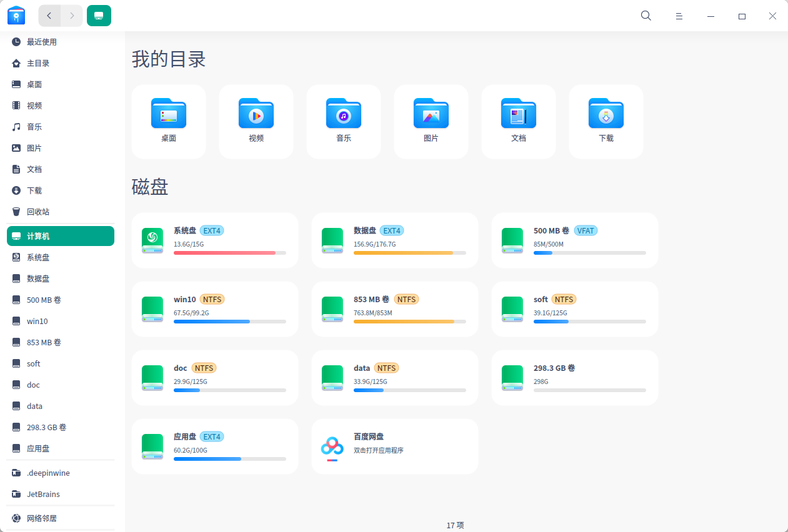Select the soft disk icon

coord(512,309)
